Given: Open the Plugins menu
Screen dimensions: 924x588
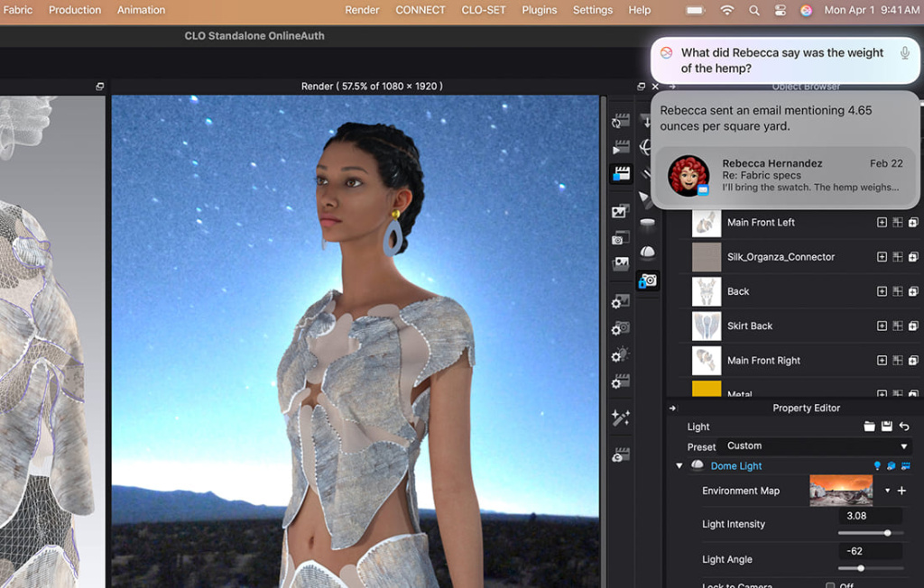Looking at the screenshot, I should [x=540, y=10].
